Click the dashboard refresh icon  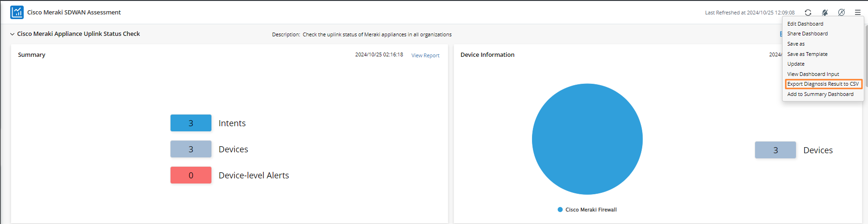(x=808, y=13)
